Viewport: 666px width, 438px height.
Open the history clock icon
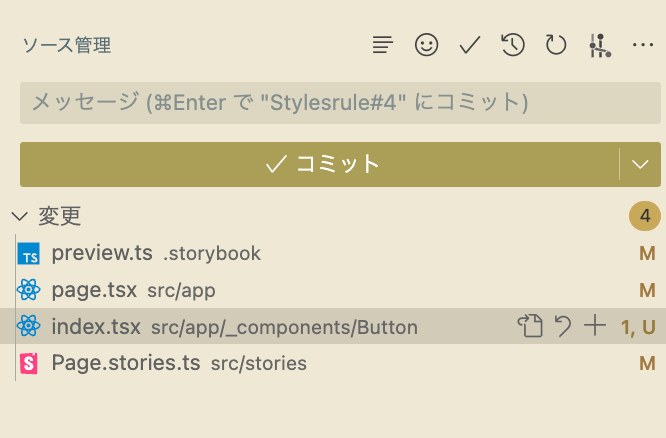click(513, 45)
